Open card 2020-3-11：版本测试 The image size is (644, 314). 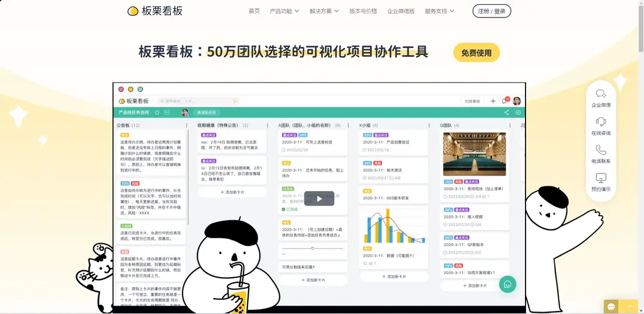point(394,170)
